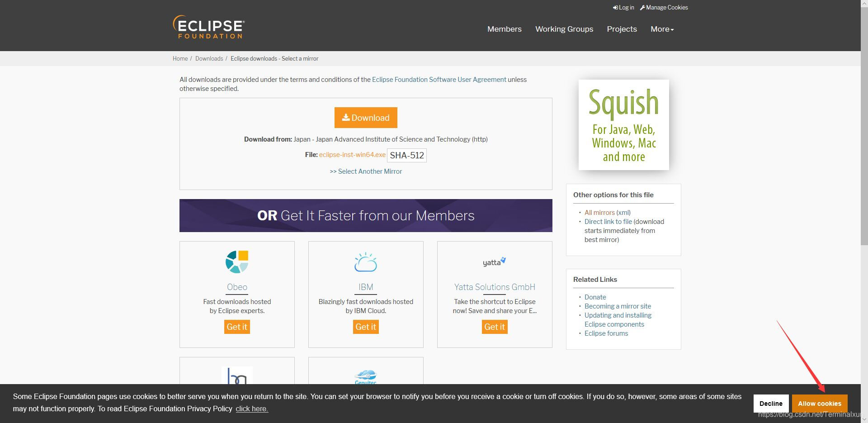Click Allow cookies button
Image resolution: width=868 pixels, height=423 pixels.
820,404
